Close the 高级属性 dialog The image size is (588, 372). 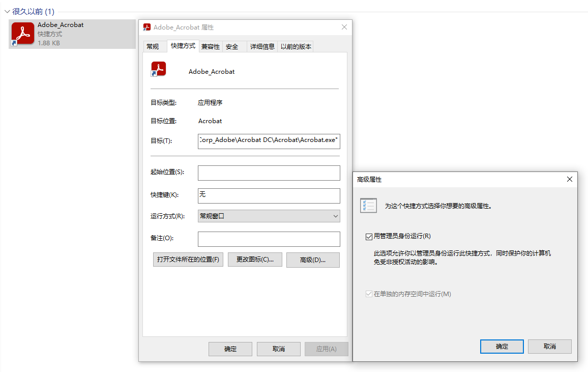tap(570, 179)
